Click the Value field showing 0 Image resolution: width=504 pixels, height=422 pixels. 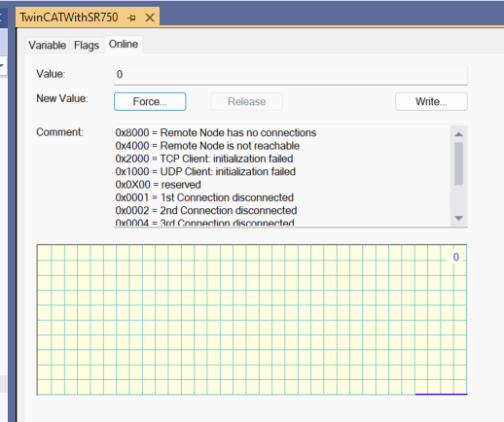click(x=290, y=75)
